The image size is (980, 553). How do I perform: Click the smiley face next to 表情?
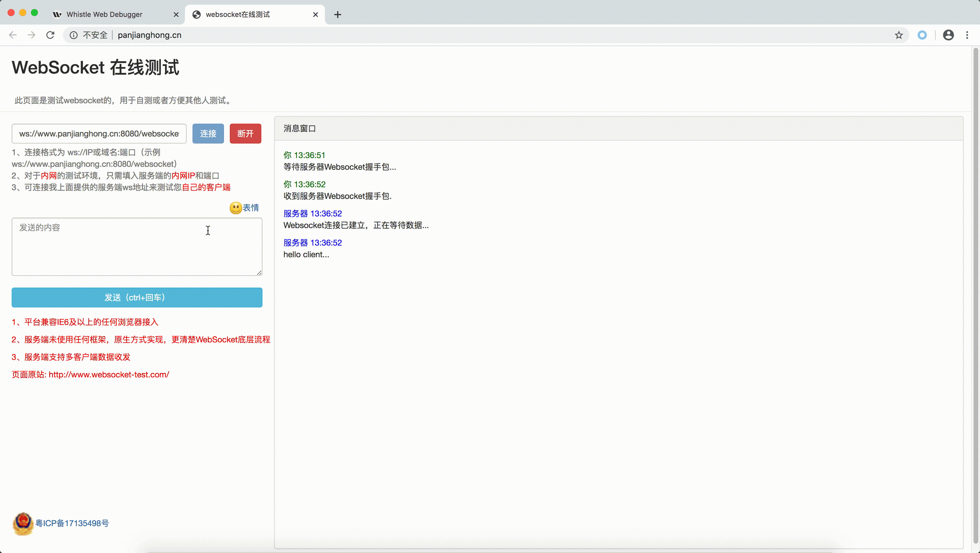pyautogui.click(x=236, y=208)
